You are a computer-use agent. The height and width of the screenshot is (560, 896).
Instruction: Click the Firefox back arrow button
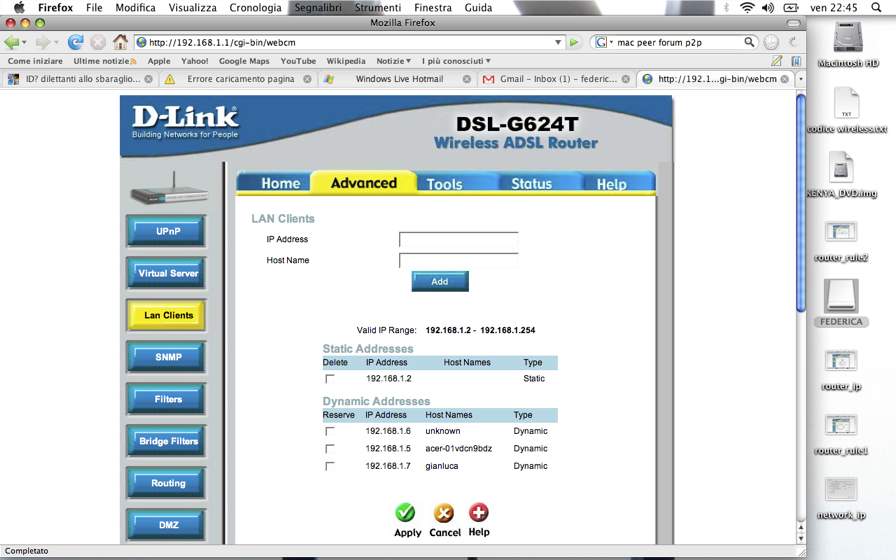[11, 42]
